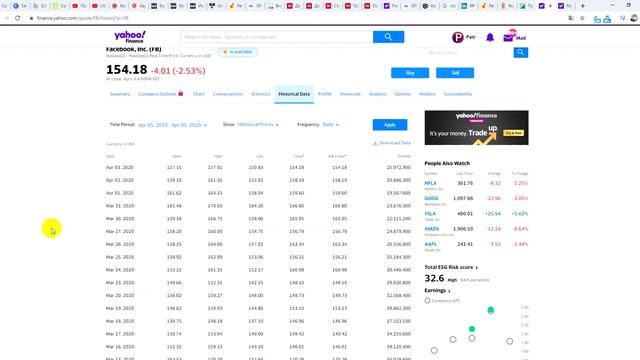This screenshot has height=360, width=640.
Task: Select the Historical Data tab
Action: 294,94
